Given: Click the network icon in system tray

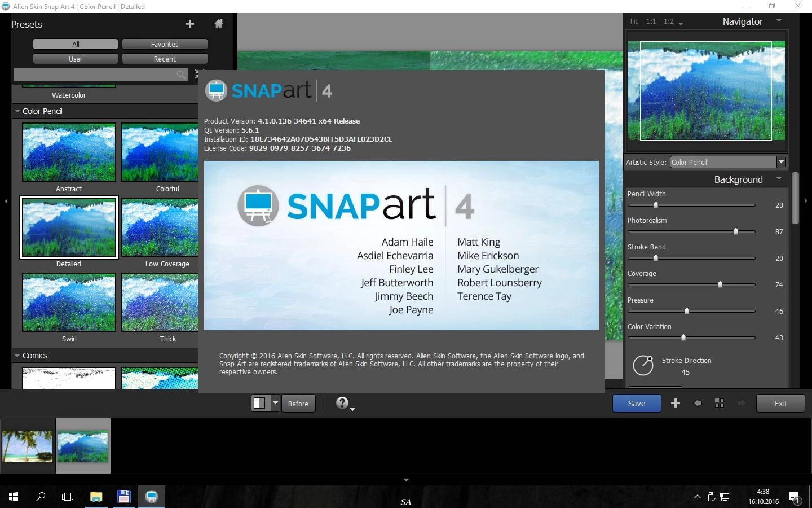Looking at the screenshot, I should (725, 497).
